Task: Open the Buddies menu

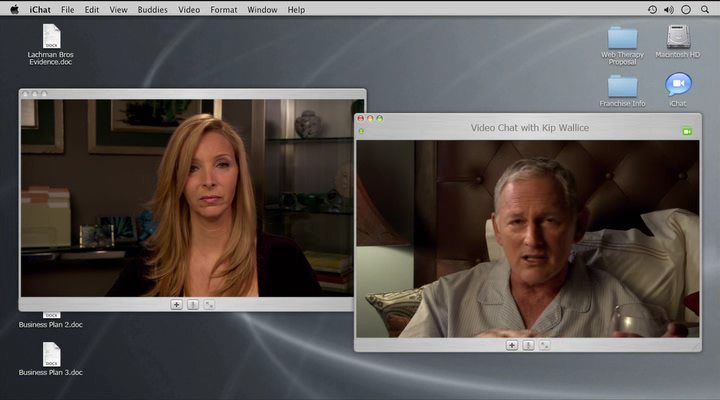Action: tap(152, 10)
